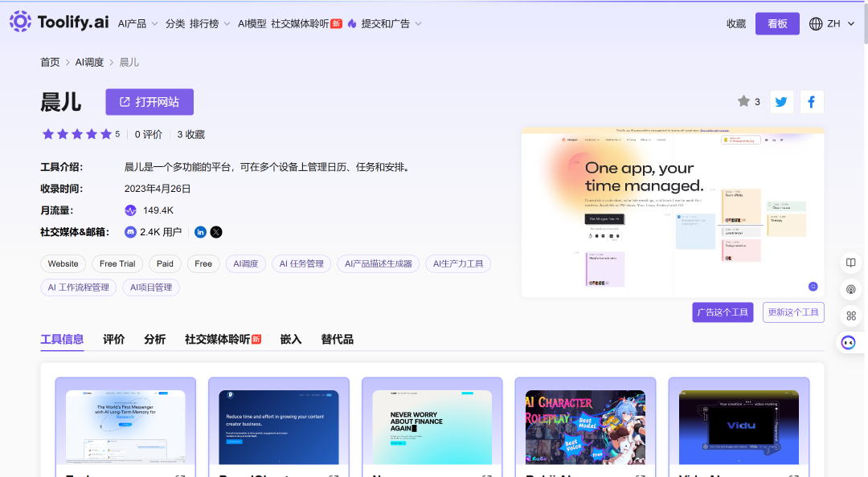Open the Never Worry About Finance card
Image resolution: width=868 pixels, height=477 pixels.
point(432,427)
